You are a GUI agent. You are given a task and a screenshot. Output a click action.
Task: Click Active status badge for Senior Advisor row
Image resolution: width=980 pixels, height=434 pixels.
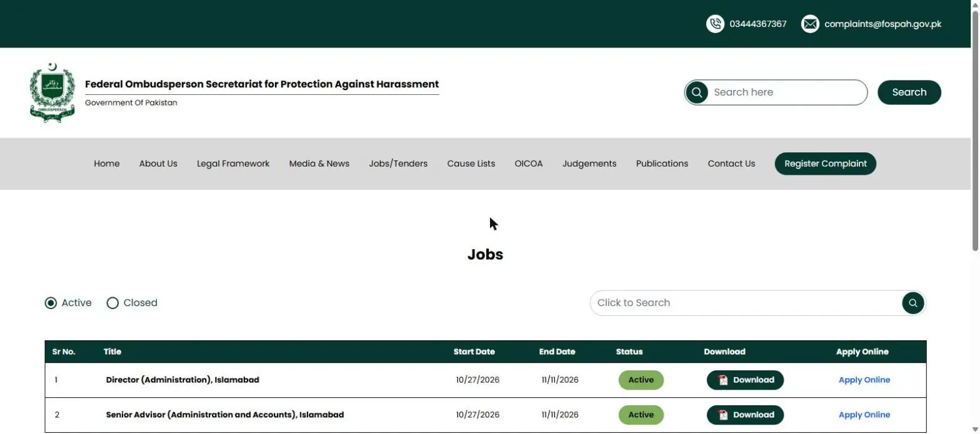641,415
